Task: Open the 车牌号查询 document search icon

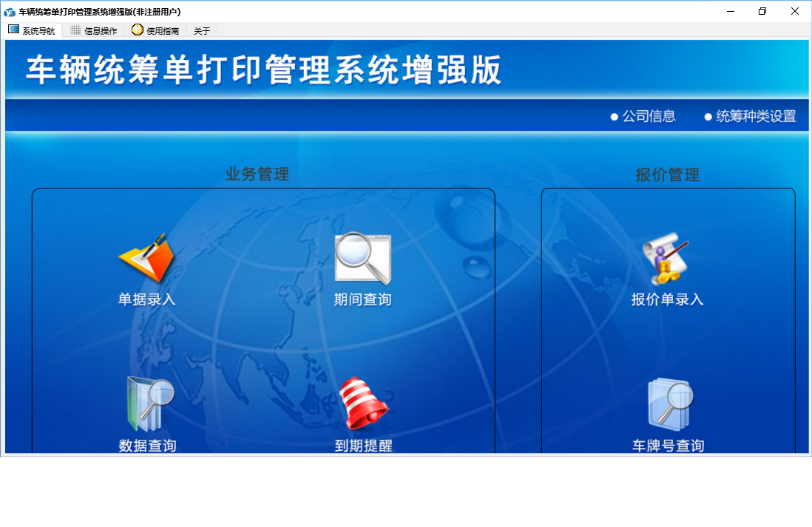Action: pyautogui.click(x=670, y=405)
